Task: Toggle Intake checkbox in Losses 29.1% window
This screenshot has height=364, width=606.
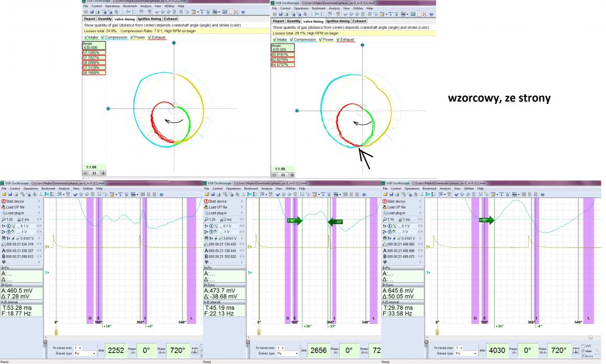Action: point(275,40)
